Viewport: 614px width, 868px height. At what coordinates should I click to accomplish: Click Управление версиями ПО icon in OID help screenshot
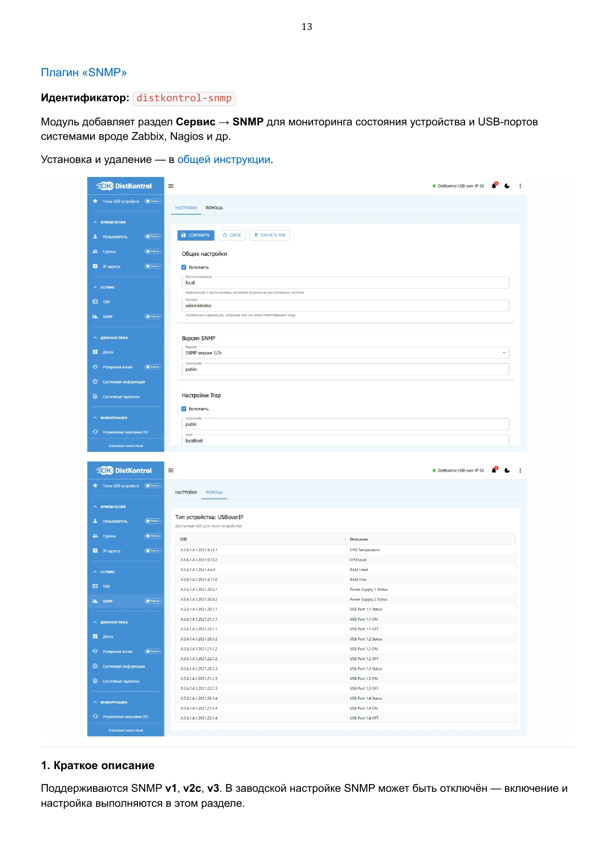pos(95,716)
